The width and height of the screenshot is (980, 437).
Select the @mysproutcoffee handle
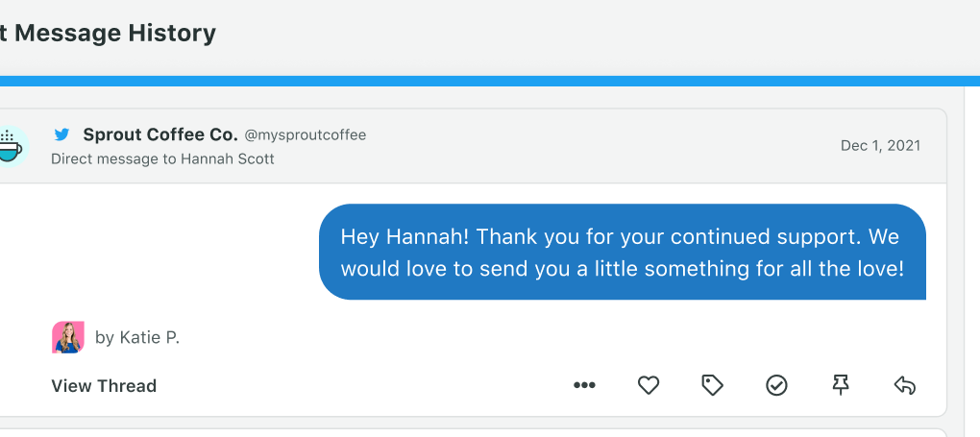(305, 135)
